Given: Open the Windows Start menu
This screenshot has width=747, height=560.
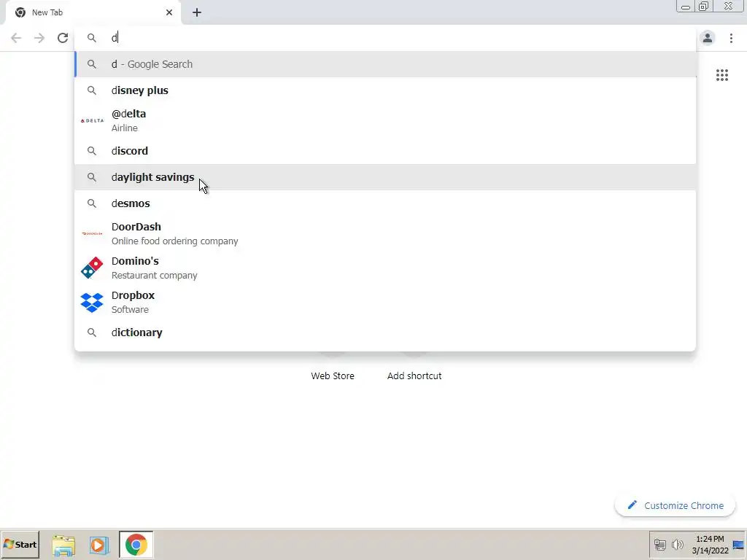Looking at the screenshot, I should [x=20, y=544].
